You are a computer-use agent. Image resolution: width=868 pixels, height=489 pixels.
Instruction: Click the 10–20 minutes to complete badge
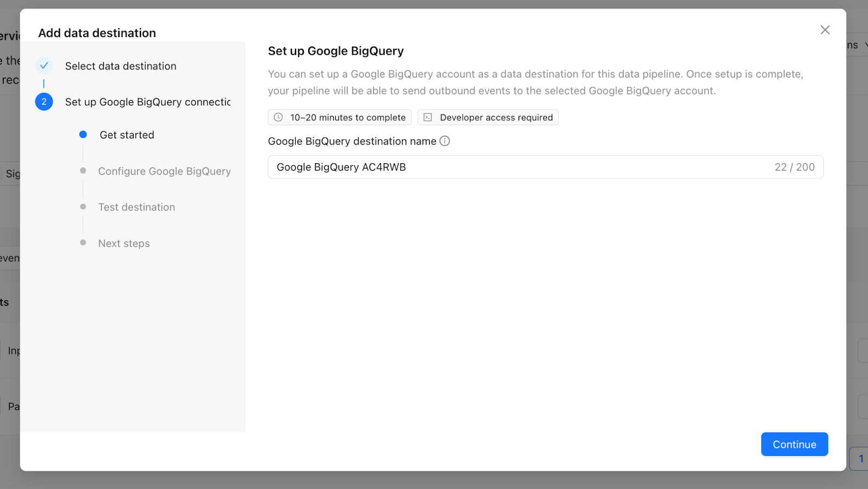[340, 117]
